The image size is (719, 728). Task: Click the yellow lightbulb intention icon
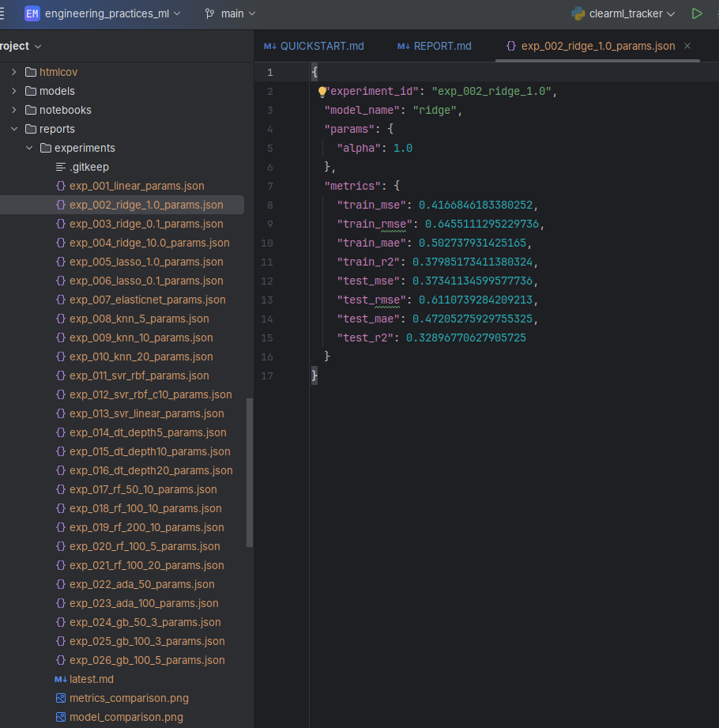(x=322, y=92)
